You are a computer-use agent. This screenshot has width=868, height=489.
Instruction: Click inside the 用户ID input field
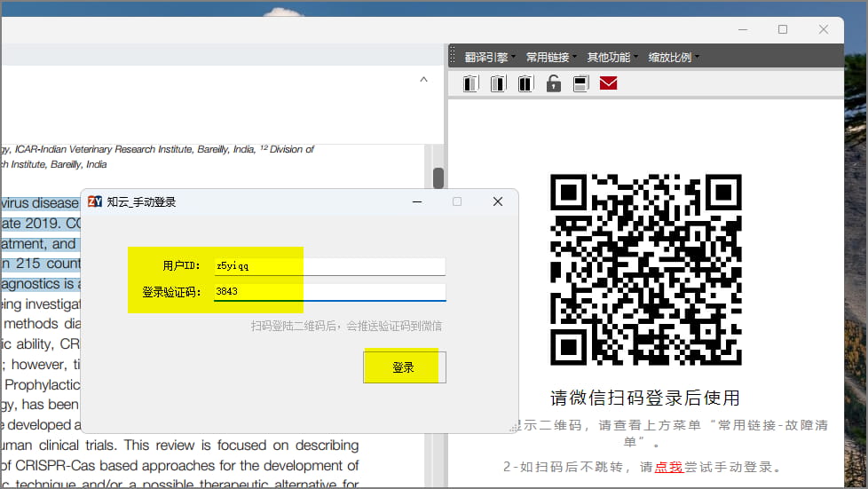(329, 266)
